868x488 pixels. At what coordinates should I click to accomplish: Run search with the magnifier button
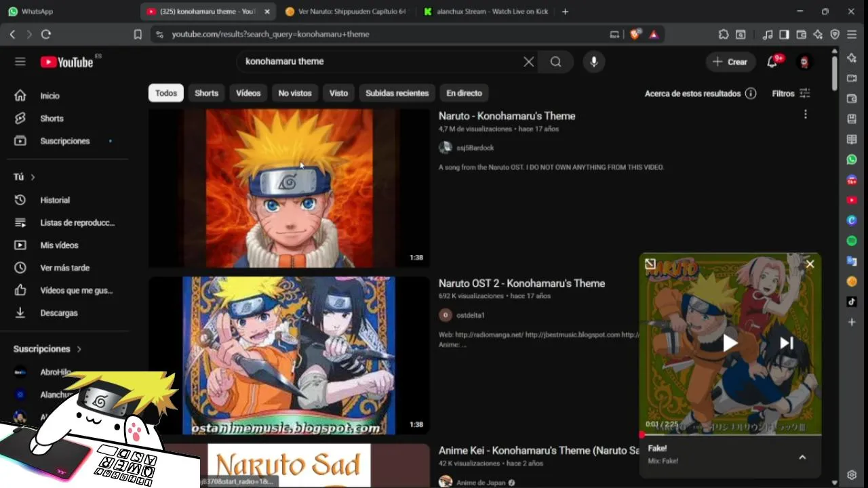pos(555,62)
